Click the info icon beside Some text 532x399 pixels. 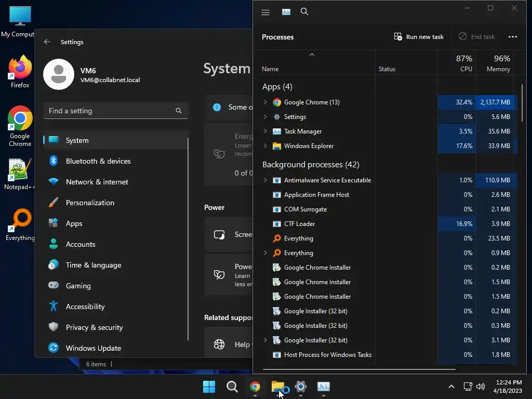click(x=217, y=107)
